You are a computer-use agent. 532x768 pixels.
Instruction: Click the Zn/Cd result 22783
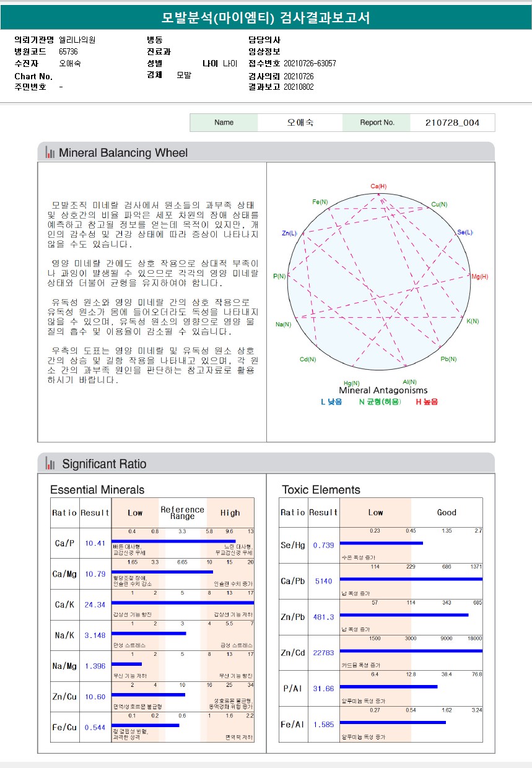[324, 653]
